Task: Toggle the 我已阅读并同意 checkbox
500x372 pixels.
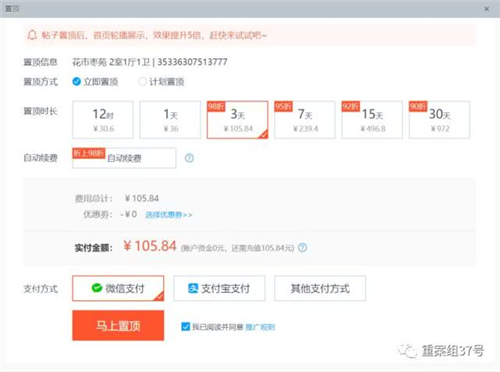Action: coord(185,327)
